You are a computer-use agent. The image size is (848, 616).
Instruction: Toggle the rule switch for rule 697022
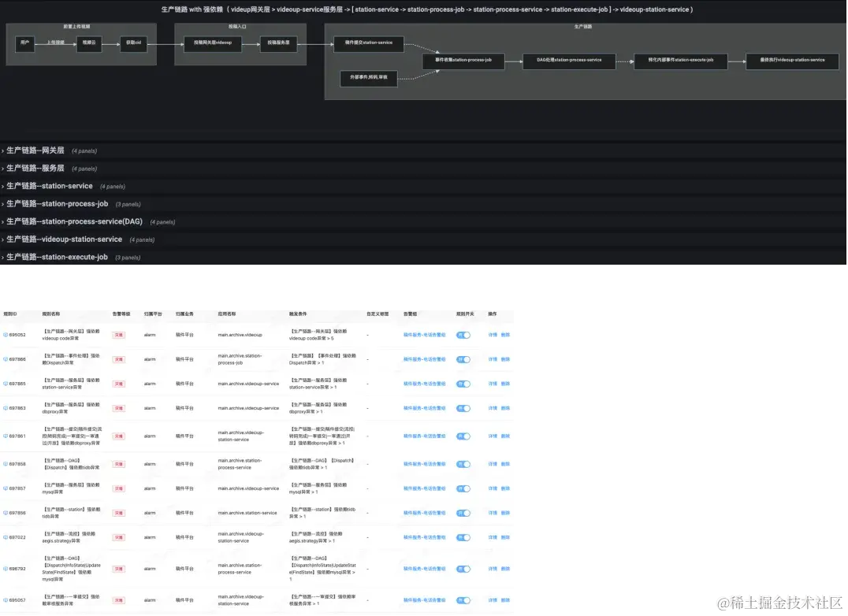pos(463,537)
